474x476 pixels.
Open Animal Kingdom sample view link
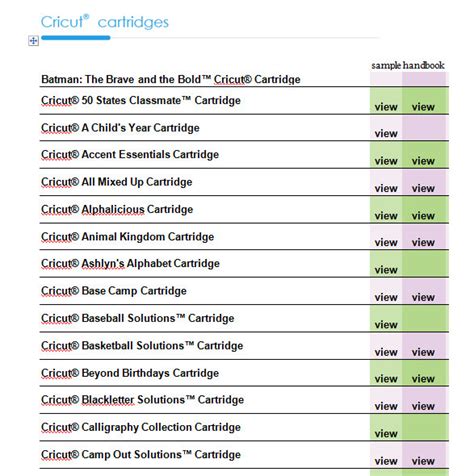coord(386,242)
